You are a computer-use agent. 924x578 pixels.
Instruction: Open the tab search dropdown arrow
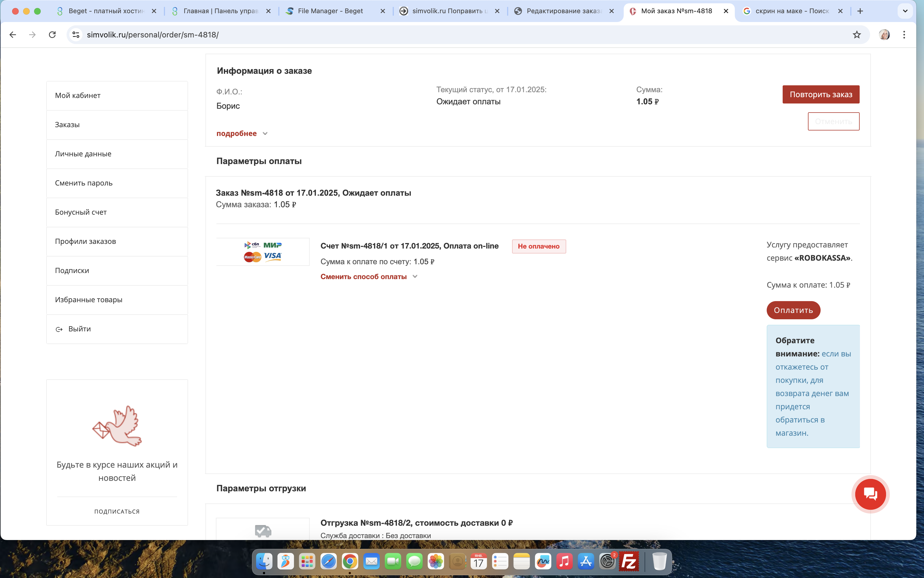(x=905, y=11)
